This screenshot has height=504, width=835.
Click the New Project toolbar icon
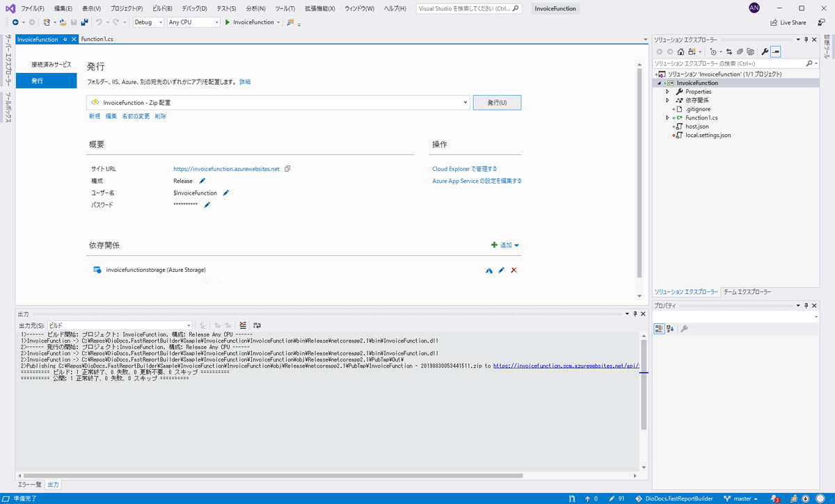click(47, 22)
